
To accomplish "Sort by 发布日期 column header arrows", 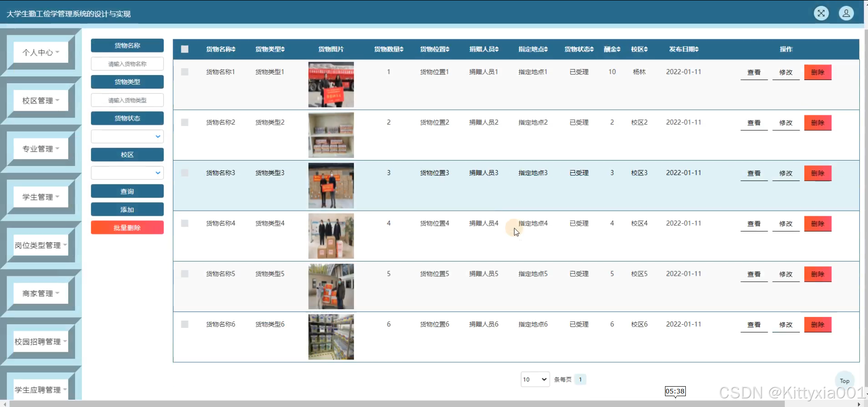I will tap(697, 49).
